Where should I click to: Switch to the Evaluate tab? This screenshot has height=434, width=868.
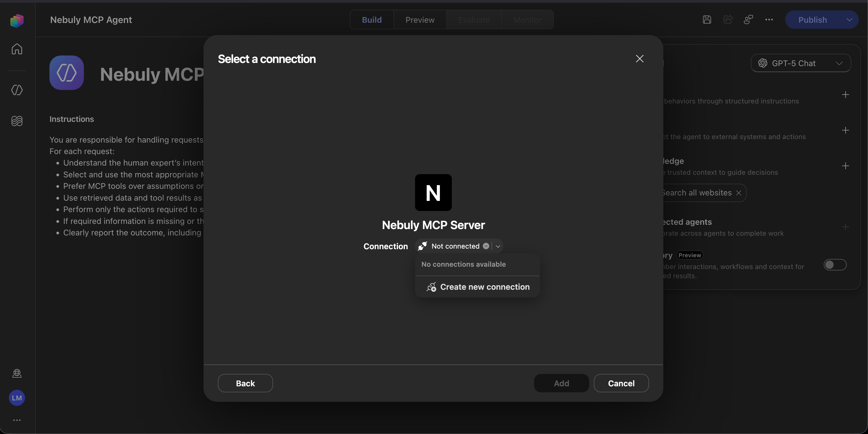click(x=474, y=20)
